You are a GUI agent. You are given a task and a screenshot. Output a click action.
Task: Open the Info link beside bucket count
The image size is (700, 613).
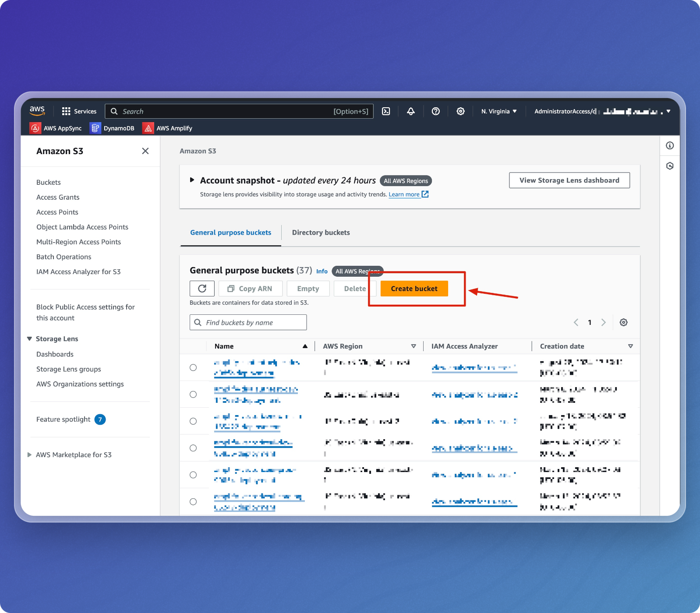(x=322, y=271)
